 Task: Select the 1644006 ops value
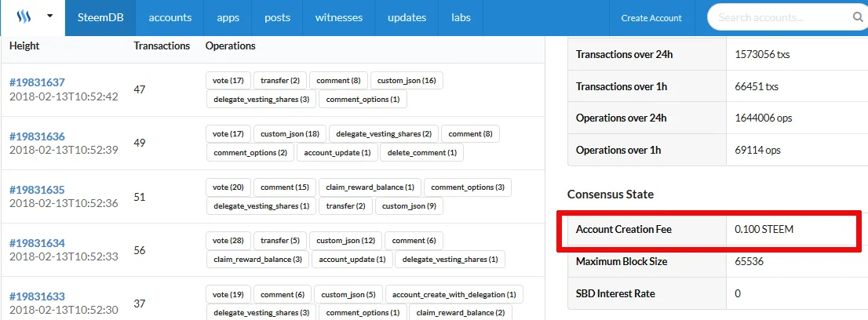tap(764, 118)
